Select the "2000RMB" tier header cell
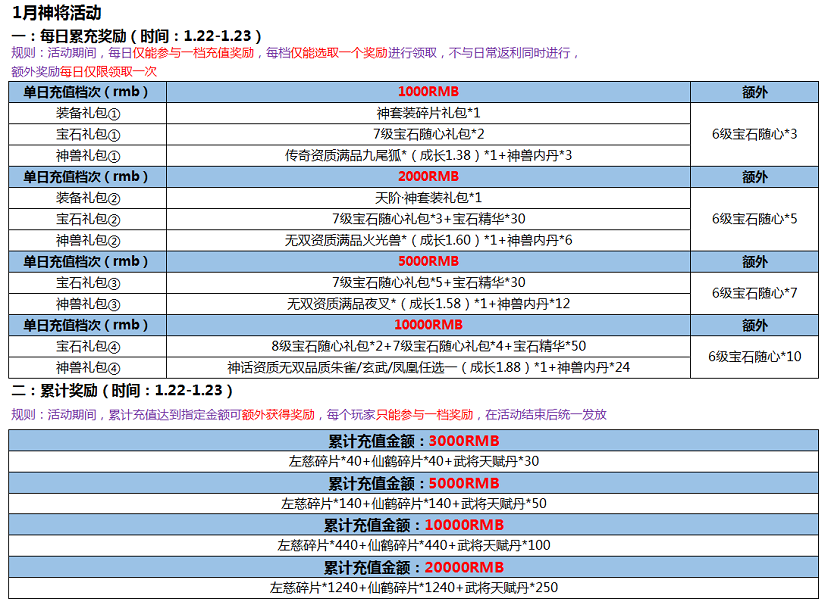 (x=428, y=177)
